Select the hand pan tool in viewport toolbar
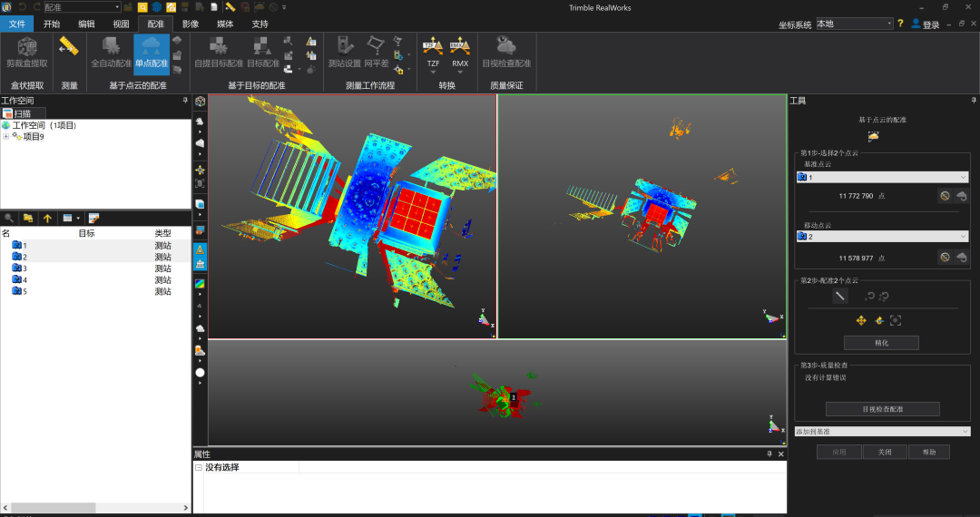The image size is (980, 517). (x=200, y=122)
